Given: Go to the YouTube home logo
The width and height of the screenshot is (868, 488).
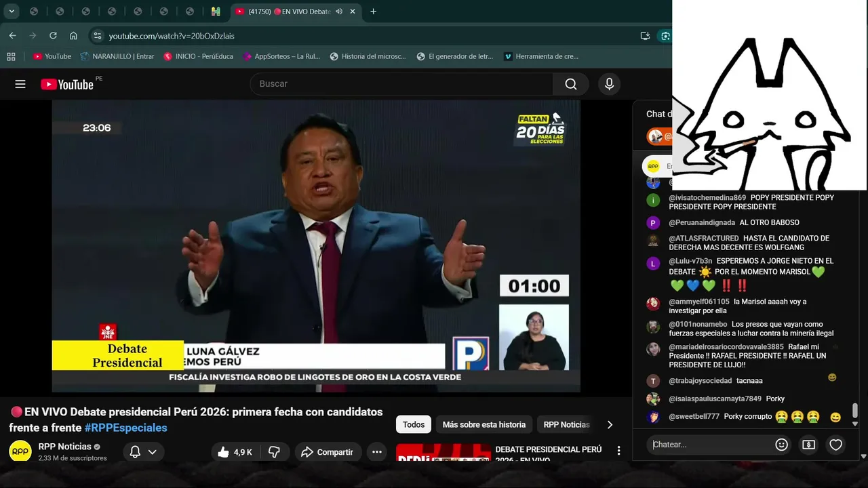Looking at the screenshot, I should pyautogui.click(x=67, y=84).
